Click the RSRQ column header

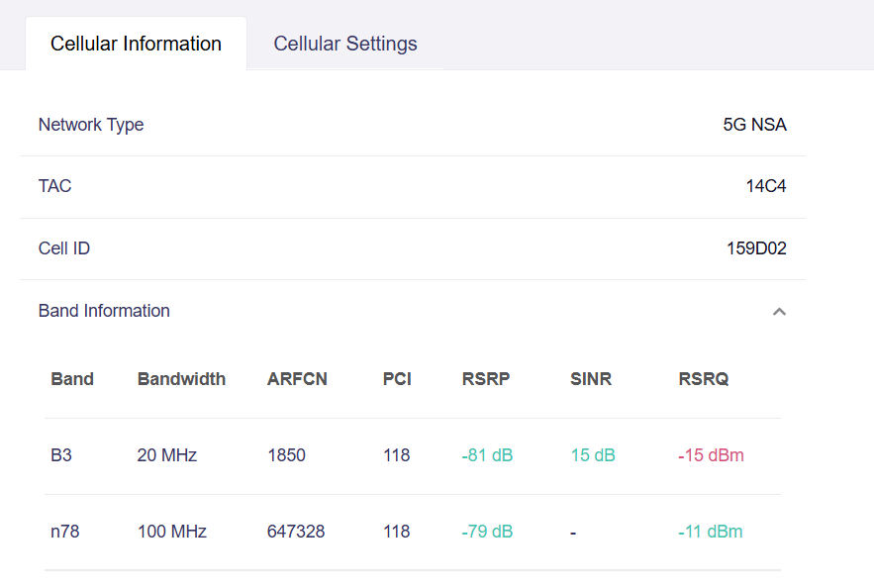point(704,379)
